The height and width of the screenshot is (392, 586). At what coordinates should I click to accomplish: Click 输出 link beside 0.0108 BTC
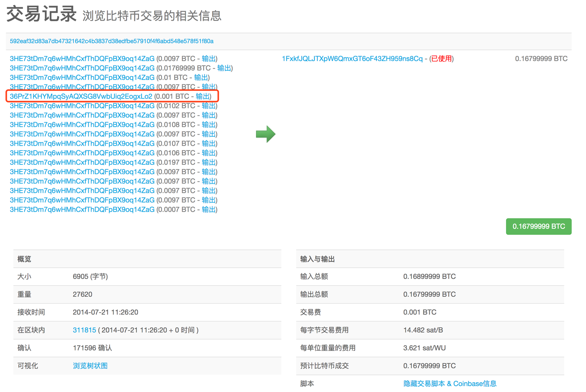click(x=209, y=125)
